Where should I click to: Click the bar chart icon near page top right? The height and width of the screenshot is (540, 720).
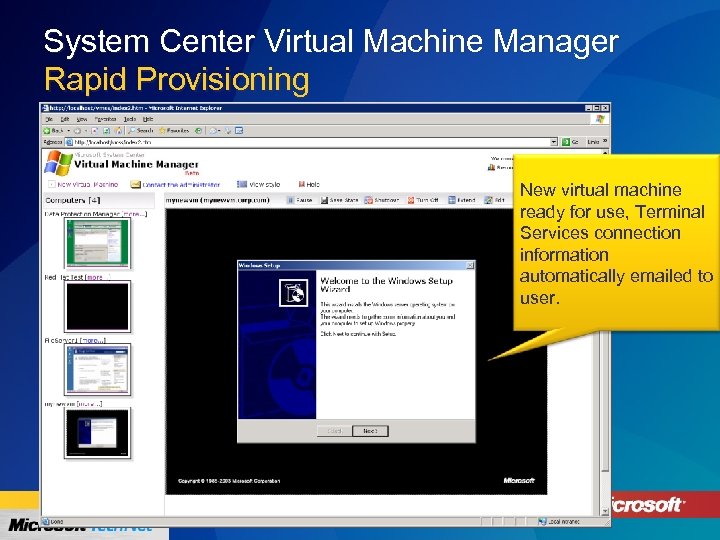(x=491, y=168)
